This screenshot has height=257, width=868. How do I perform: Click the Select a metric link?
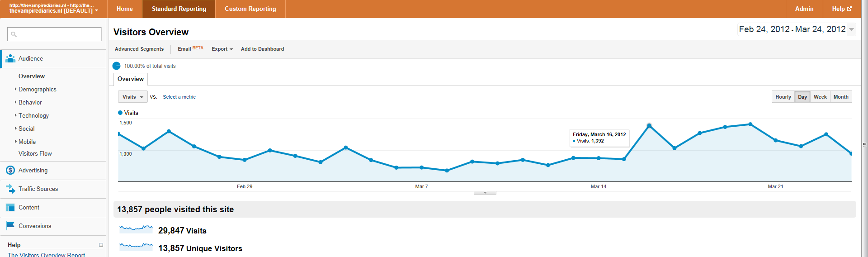coord(179,97)
